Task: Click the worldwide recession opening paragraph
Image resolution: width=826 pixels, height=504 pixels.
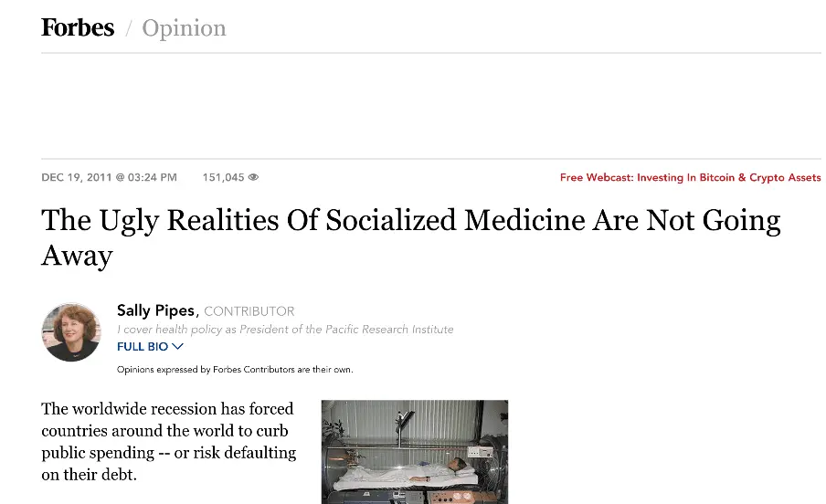Action: click(x=169, y=442)
